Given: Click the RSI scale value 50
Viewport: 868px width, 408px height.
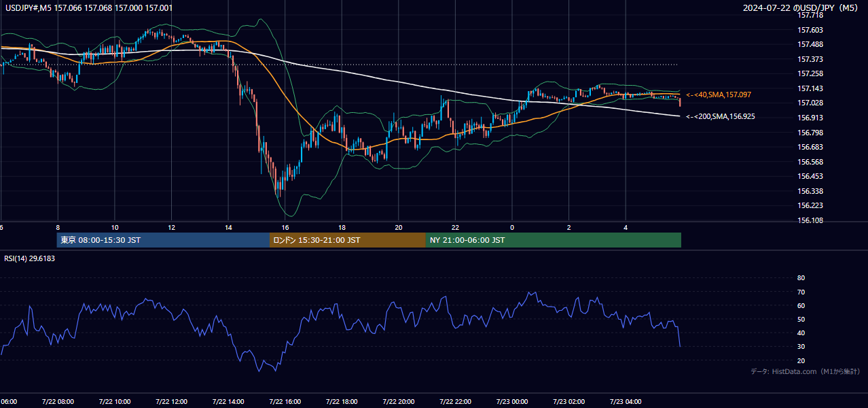Looking at the screenshot, I should click(801, 319).
